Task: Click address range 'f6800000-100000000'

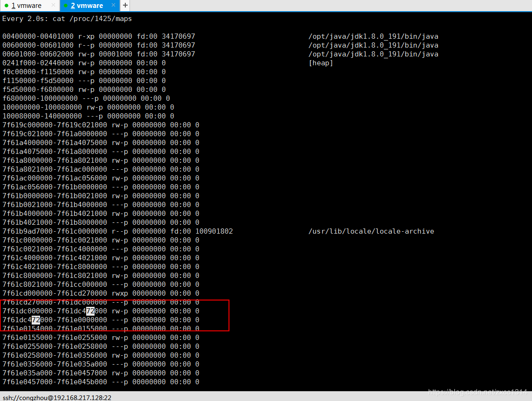Action: (x=40, y=98)
